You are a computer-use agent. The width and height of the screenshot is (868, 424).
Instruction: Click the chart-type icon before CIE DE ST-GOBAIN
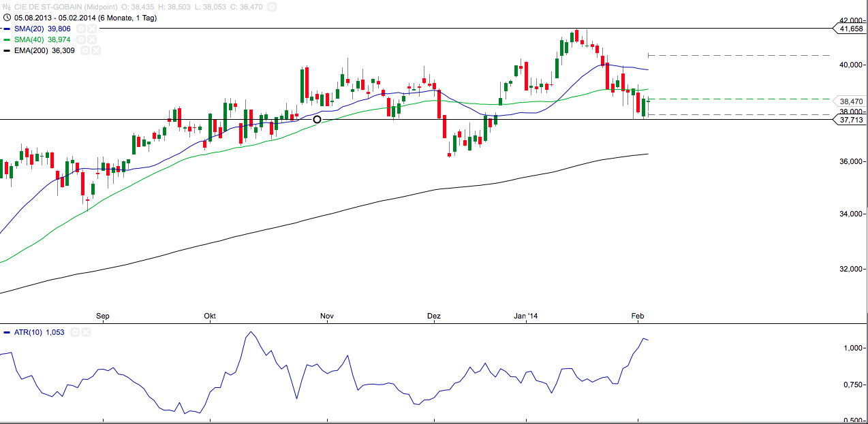7,6
